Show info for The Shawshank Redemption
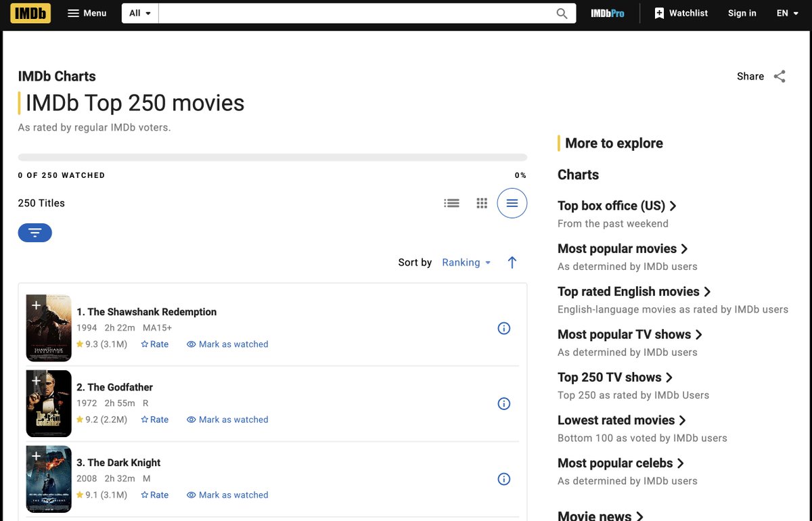This screenshot has width=812, height=521. coord(504,328)
